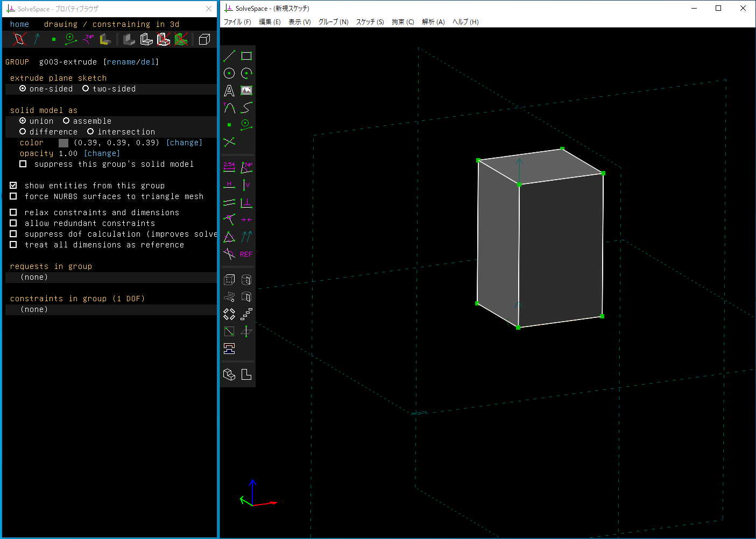The height and width of the screenshot is (539, 756).
Task: Select the line segment sketch tool
Action: point(229,56)
